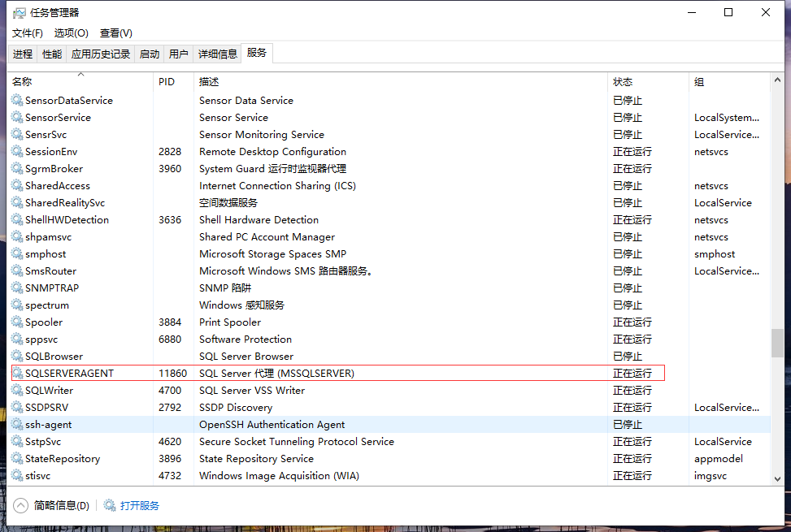Click the SmsRouter service gear icon

(17, 271)
